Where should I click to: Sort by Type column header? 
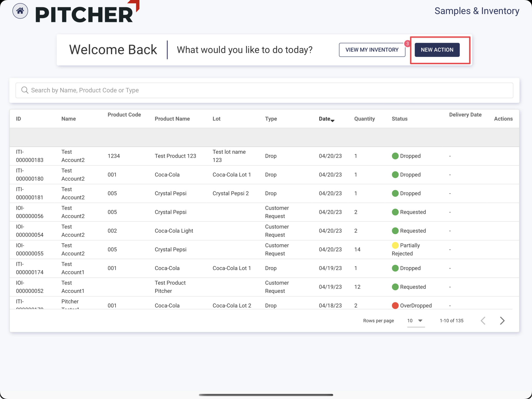pos(271,119)
